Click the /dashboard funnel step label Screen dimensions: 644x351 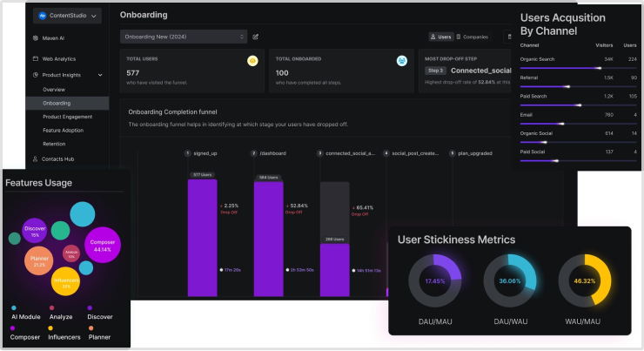(272, 153)
